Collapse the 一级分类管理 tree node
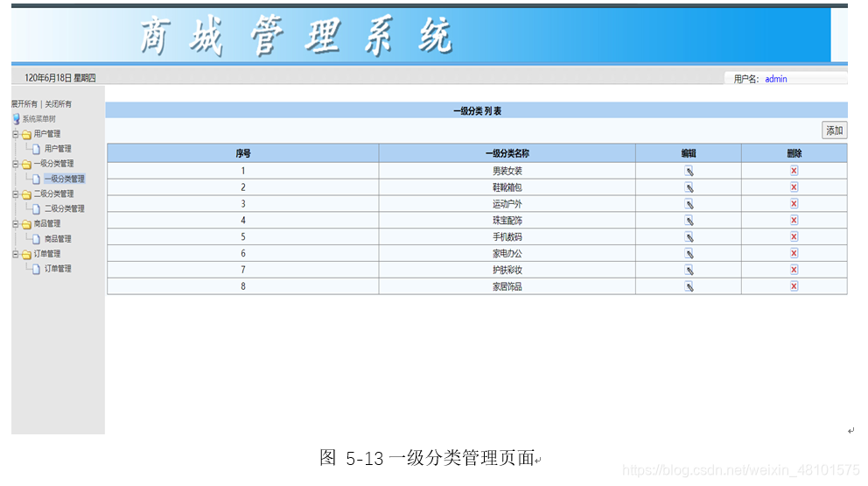The width and height of the screenshot is (868, 486). pyautogui.click(x=16, y=164)
